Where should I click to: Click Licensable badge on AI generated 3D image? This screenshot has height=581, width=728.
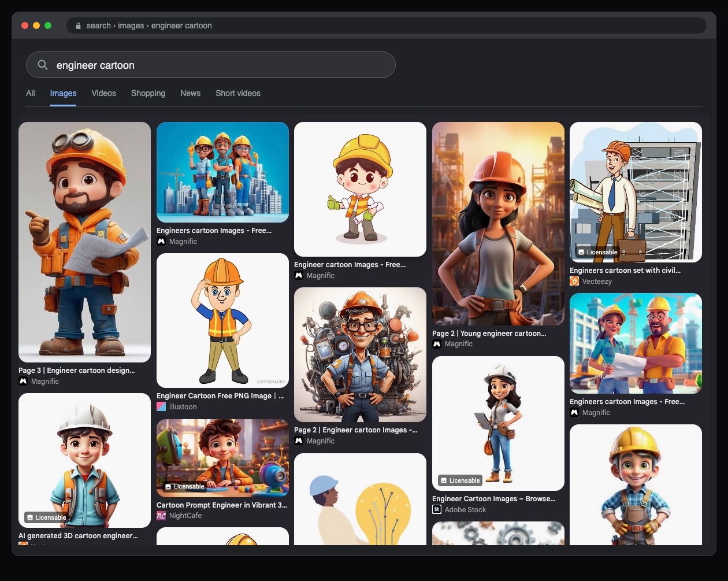[x=46, y=517]
